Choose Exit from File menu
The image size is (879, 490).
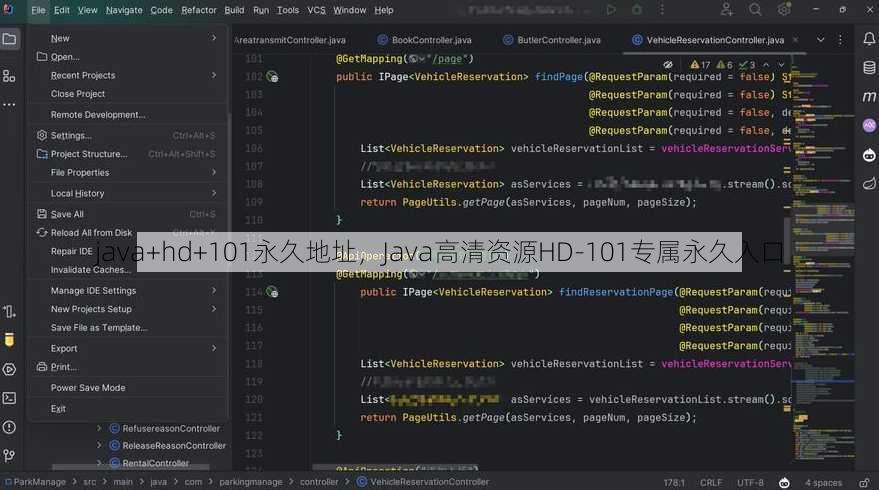58,409
